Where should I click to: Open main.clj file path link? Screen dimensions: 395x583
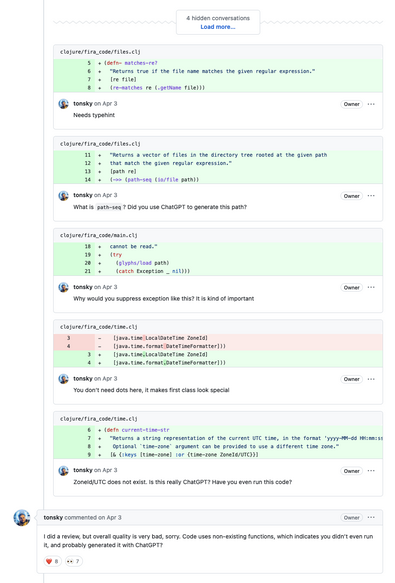coord(99,235)
